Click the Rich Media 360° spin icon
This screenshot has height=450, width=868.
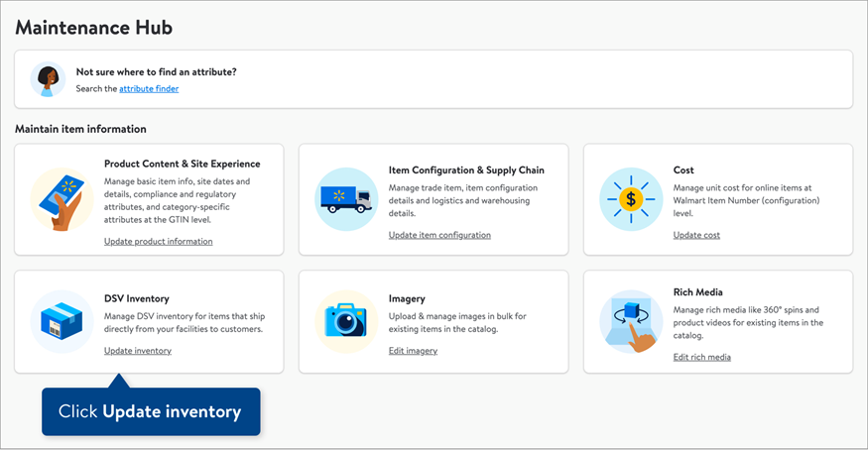pyautogui.click(x=631, y=322)
